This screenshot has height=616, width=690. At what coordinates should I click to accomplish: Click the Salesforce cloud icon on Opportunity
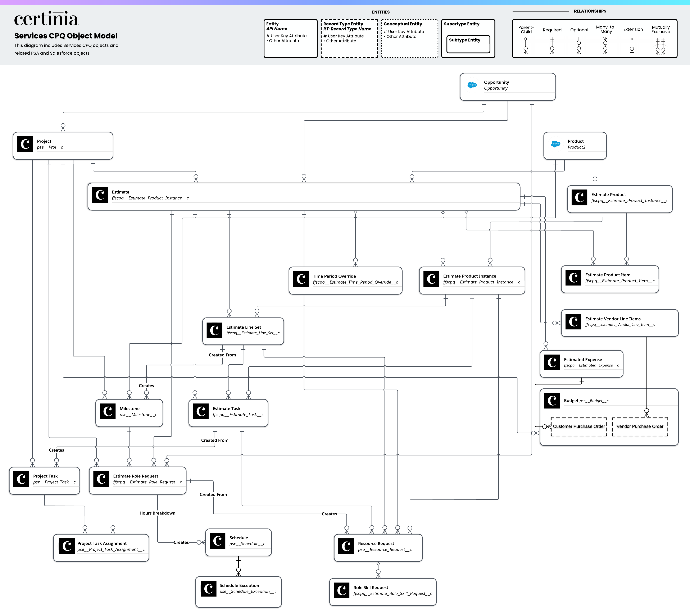tap(472, 85)
